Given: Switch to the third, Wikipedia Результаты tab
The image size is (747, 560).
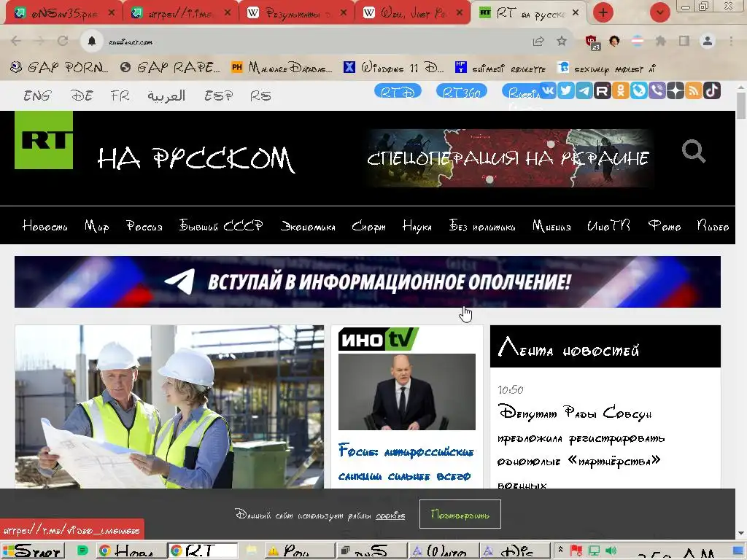Looking at the screenshot, I should [296, 13].
